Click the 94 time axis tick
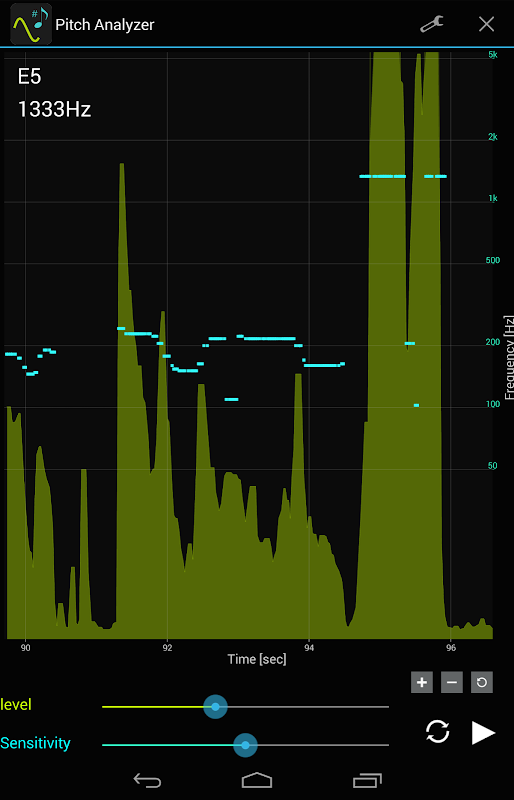This screenshot has height=800, width=514. [309, 647]
